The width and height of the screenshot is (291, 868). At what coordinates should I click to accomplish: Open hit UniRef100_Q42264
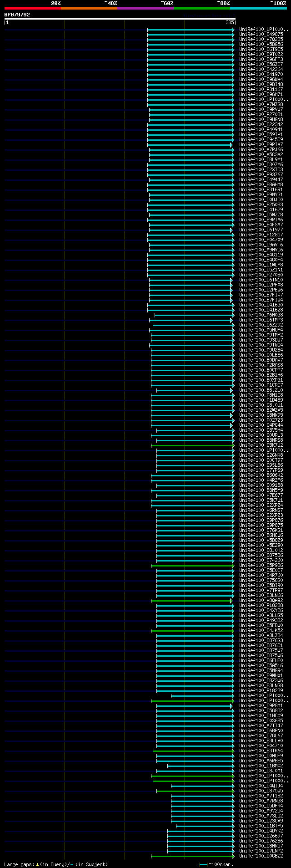261,69
